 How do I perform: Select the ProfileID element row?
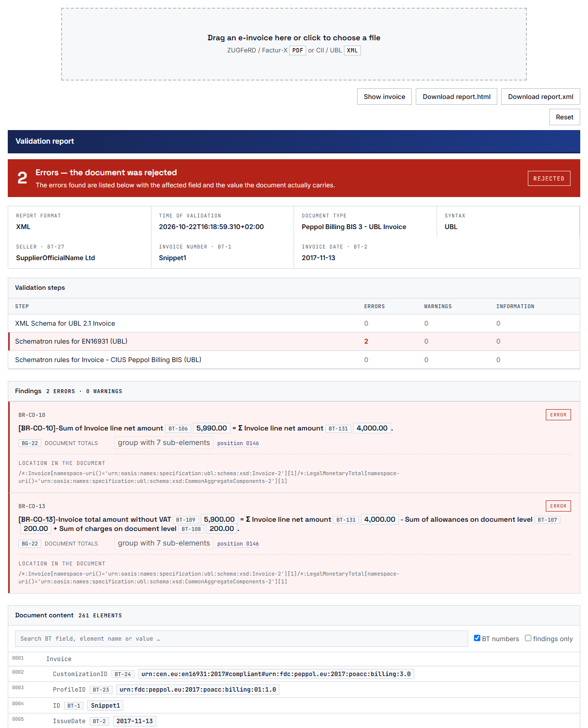294,690
